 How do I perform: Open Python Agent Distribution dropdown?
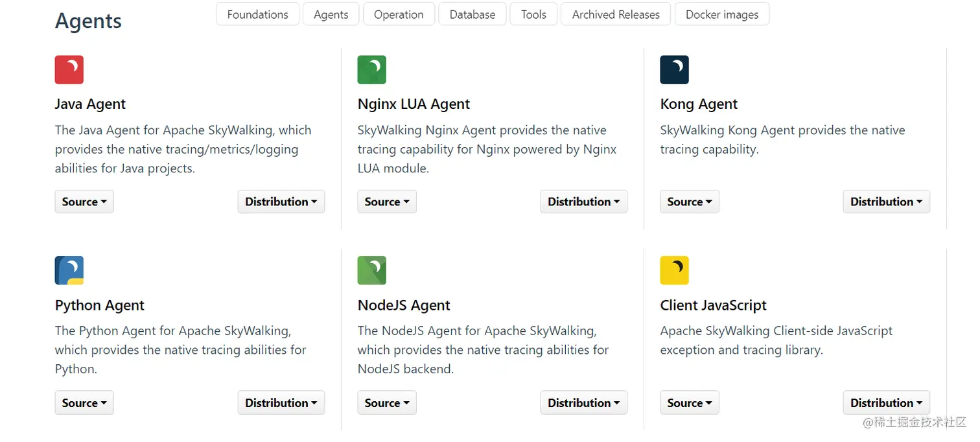pos(281,402)
